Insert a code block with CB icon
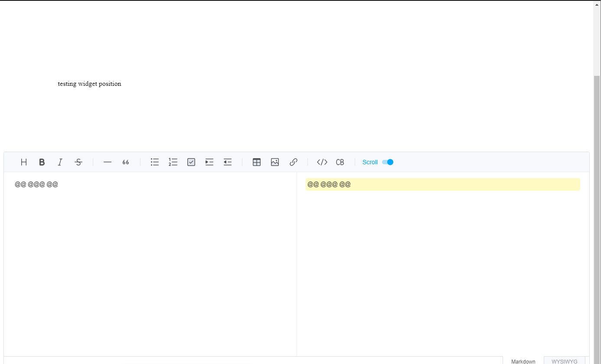The height and width of the screenshot is (364, 601). 340,162
